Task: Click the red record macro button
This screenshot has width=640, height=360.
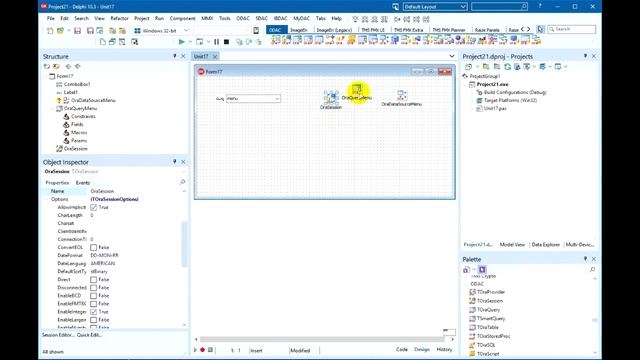Action: tap(202, 350)
